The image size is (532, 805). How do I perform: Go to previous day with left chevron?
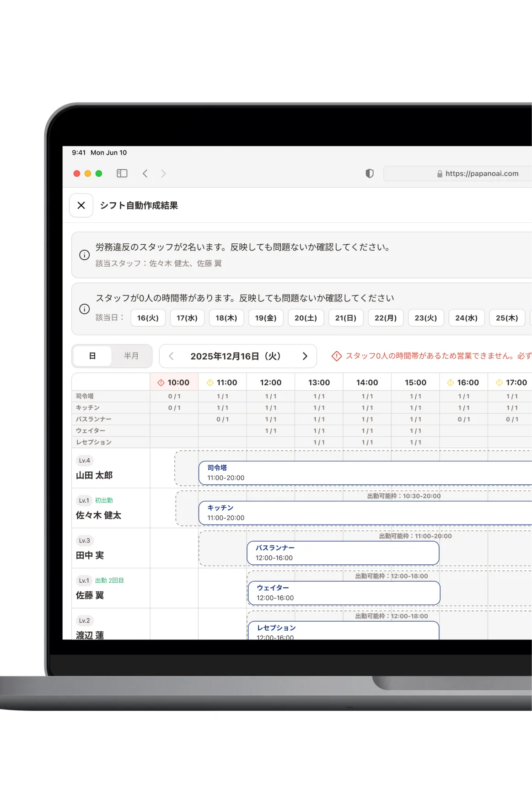171,356
